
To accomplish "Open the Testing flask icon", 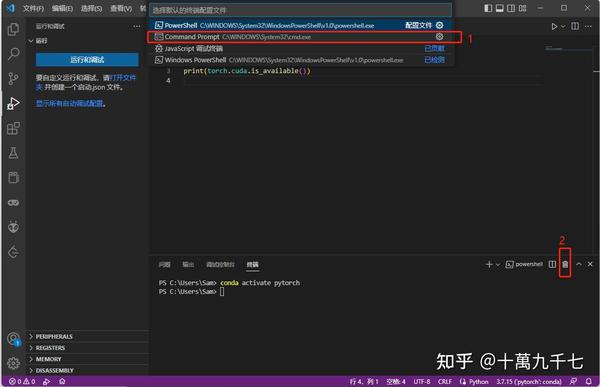I will (x=13, y=153).
